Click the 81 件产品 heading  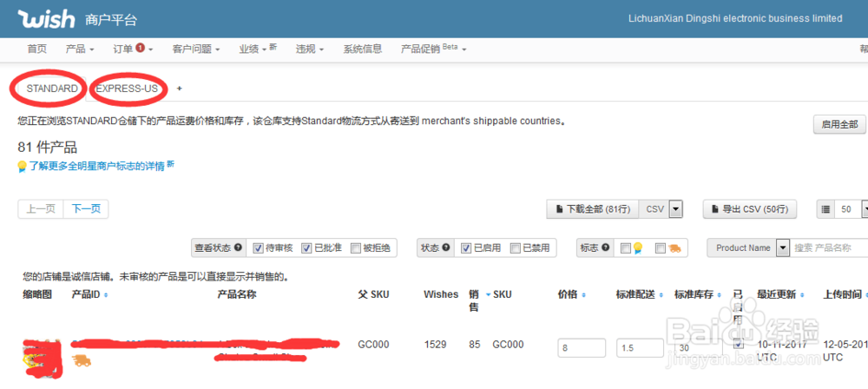coord(47,148)
